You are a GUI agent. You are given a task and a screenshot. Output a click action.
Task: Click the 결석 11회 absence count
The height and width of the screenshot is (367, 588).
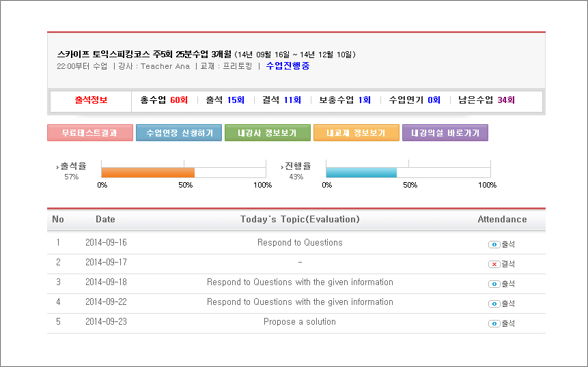click(281, 100)
